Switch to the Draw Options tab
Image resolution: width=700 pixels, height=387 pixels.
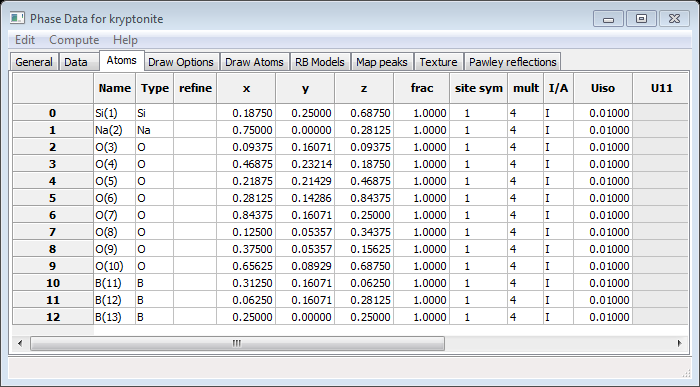coord(181,62)
